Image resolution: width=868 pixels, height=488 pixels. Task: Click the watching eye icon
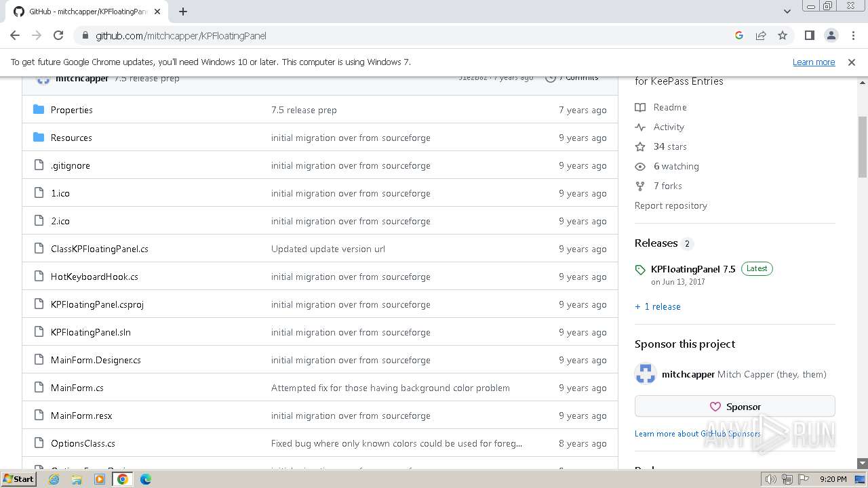pos(640,166)
